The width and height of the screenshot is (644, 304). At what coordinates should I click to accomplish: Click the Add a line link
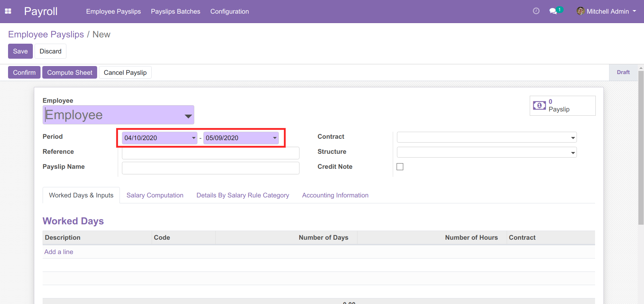click(59, 252)
